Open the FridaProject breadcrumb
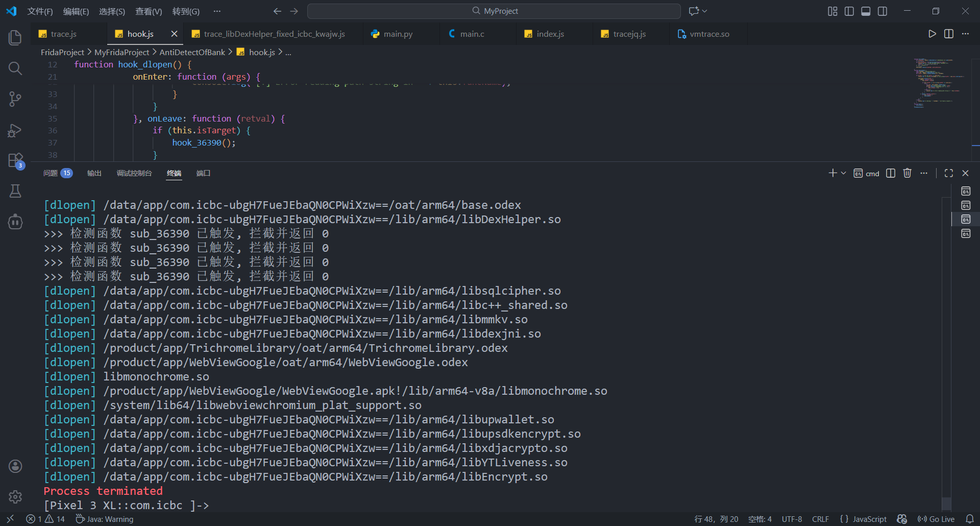This screenshot has width=980, height=526. [x=62, y=52]
